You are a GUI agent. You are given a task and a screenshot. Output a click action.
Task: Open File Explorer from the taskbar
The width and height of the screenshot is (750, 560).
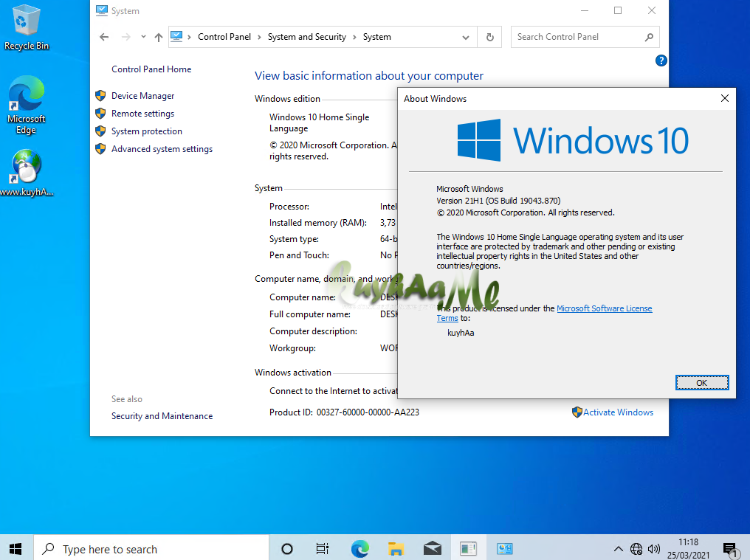pyautogui.click(x=396, y=548)
